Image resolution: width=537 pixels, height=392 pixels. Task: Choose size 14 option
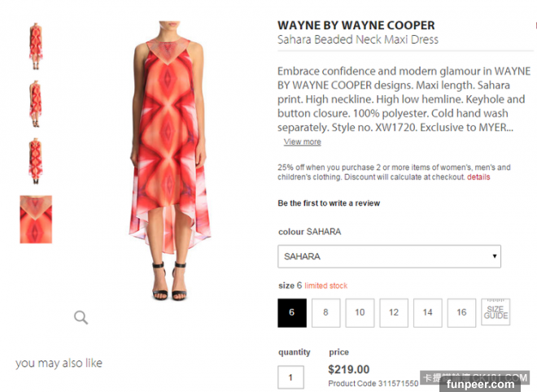[427, 312]
